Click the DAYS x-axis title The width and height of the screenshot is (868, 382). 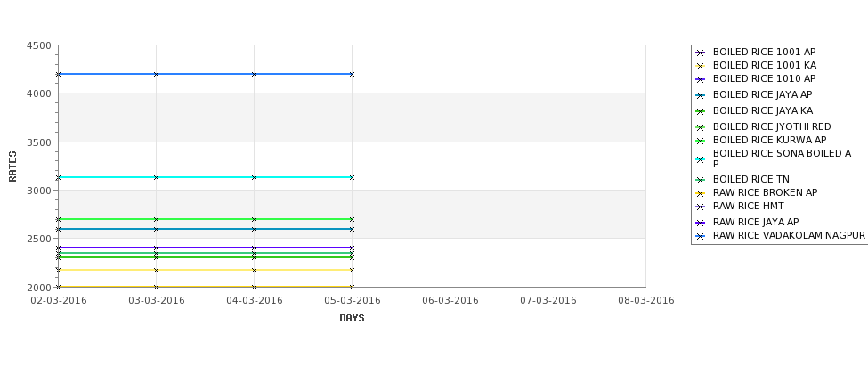coord(352,319)
